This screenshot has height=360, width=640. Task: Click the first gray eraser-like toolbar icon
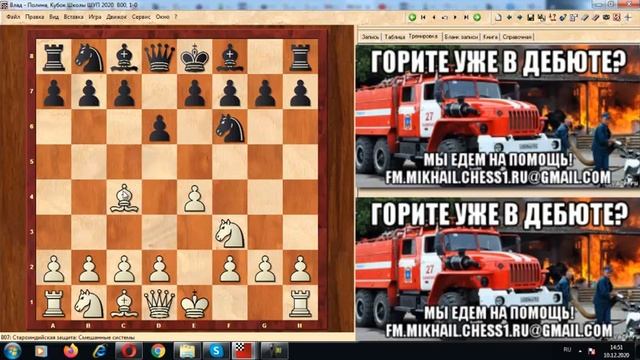584,17
